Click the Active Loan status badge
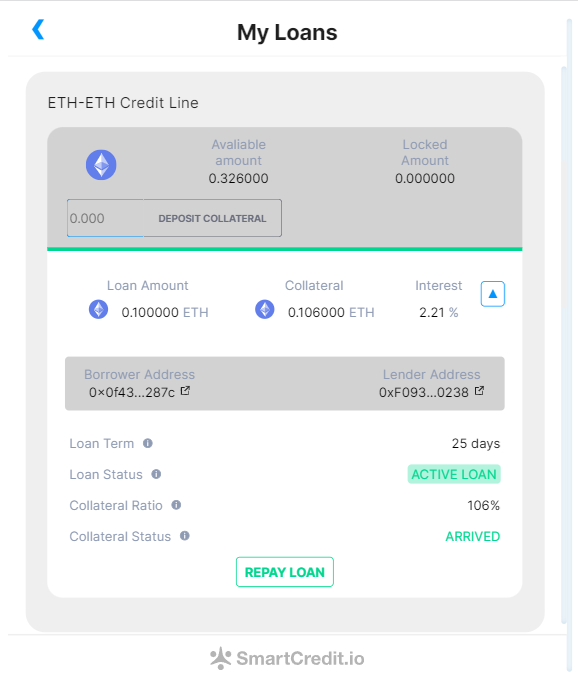 [454, 474]
